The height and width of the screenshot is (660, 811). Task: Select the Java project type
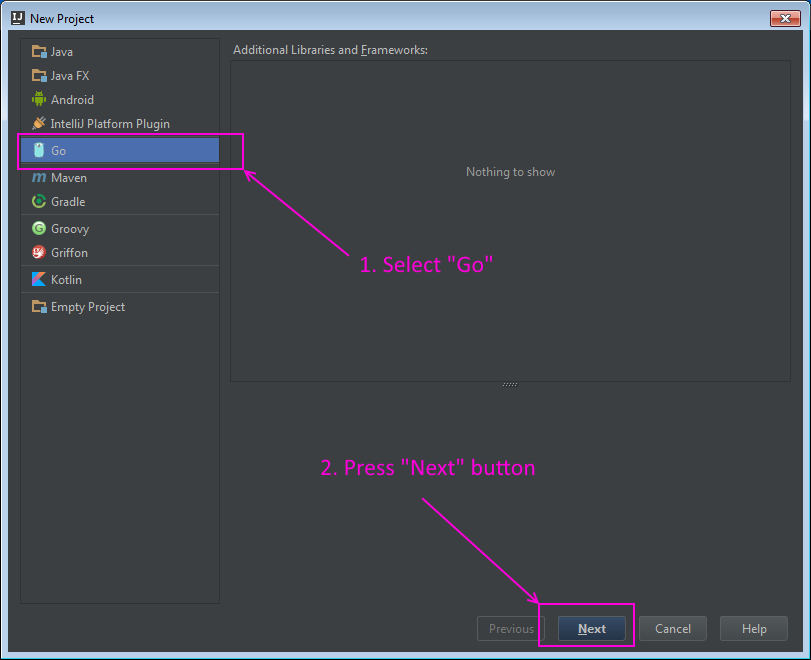pyautogui.click(x=119, y=52)
